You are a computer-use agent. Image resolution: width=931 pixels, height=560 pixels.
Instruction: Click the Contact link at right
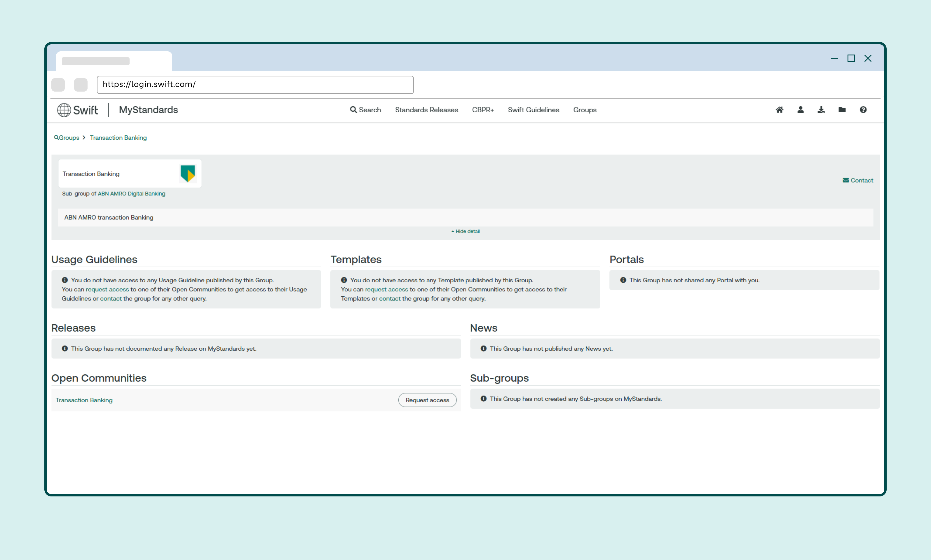pyautogui.click(x=858, y=180)
